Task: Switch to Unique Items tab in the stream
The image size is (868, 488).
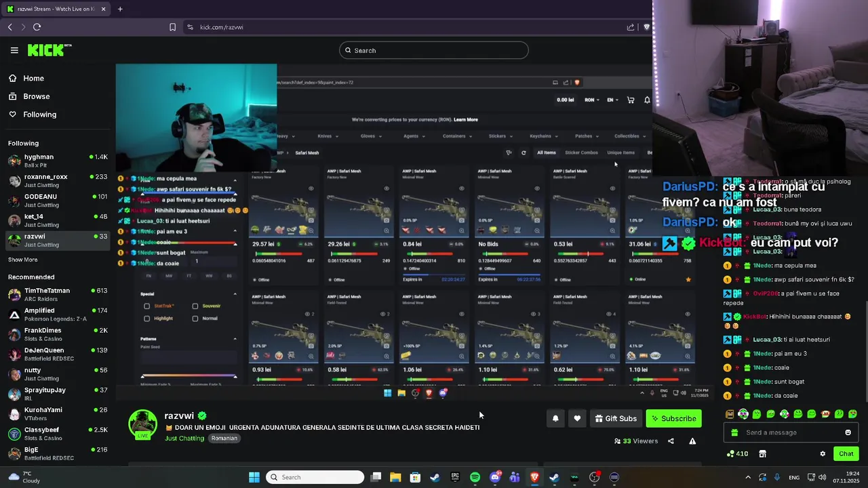Action: coord(620,152)
